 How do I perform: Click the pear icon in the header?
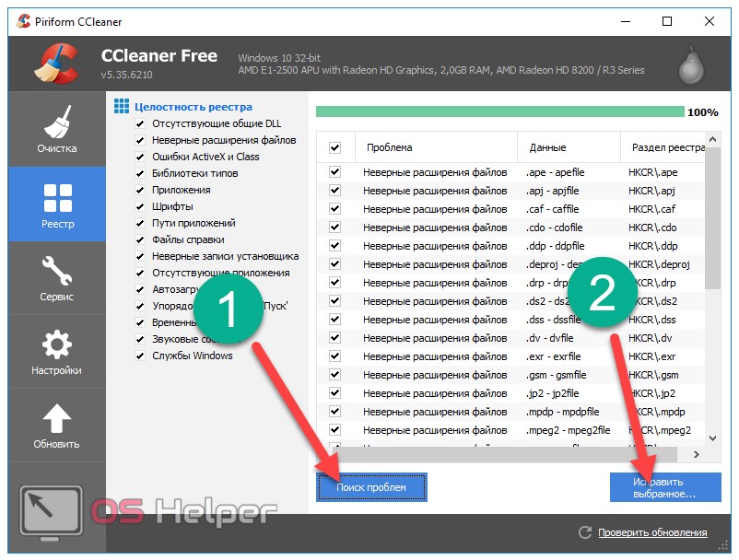pyautogui.click(x=691, y=65)
